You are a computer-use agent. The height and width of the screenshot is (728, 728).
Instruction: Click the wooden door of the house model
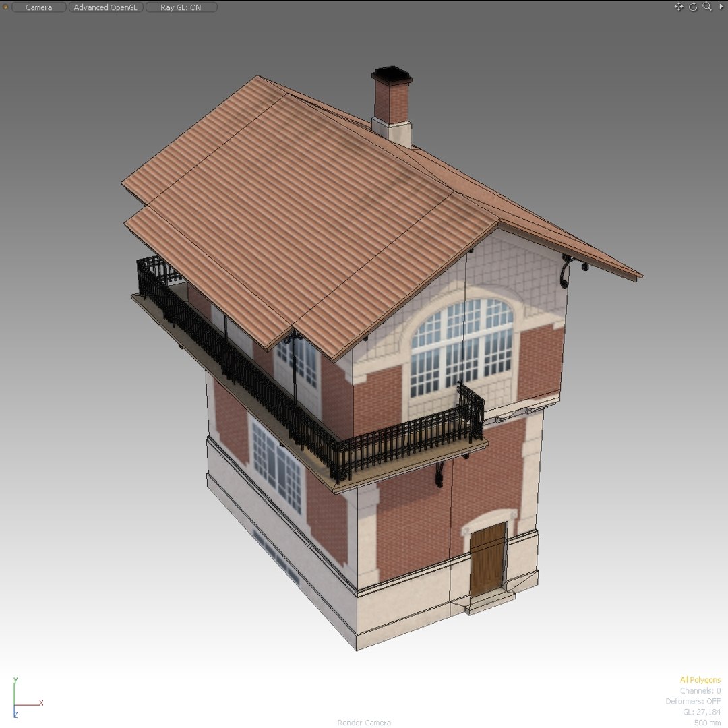[x=487, y=559]
